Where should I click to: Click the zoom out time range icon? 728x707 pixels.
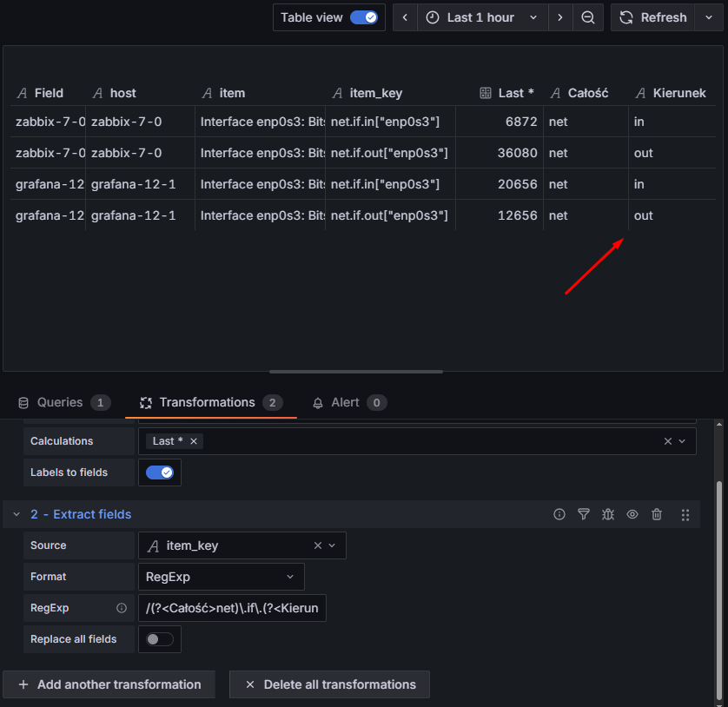click(588, 17)
